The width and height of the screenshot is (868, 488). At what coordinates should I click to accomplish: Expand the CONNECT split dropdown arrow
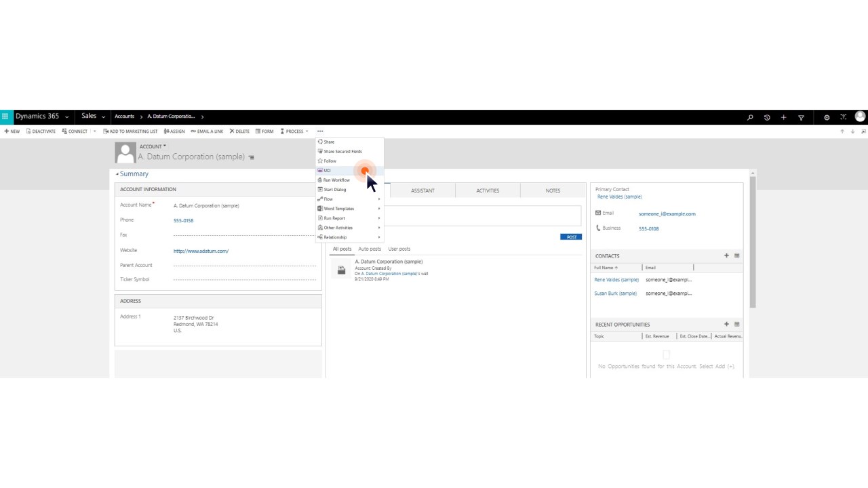[x=94, y=131]
